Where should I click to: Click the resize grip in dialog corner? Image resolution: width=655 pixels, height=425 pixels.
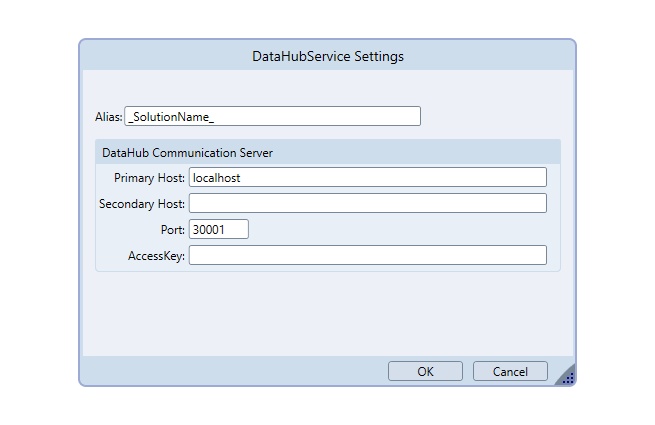coord(566,376)
